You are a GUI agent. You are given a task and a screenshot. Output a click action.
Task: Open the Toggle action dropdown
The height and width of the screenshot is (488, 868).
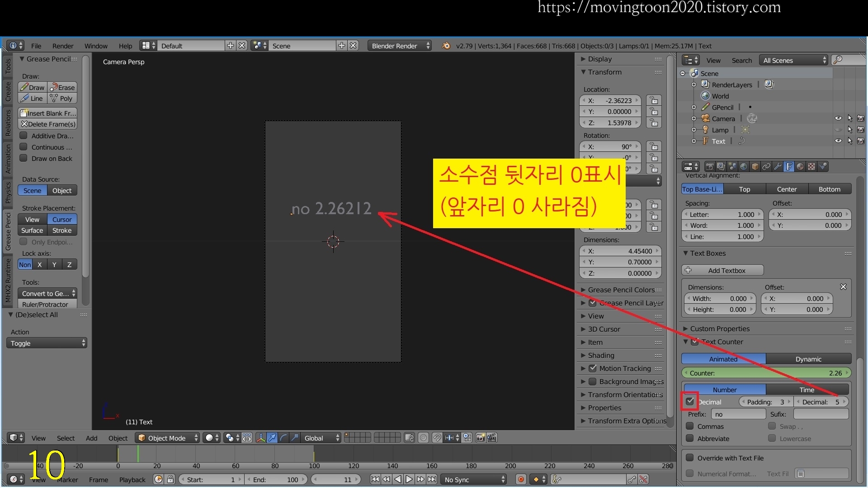(47, 343)
